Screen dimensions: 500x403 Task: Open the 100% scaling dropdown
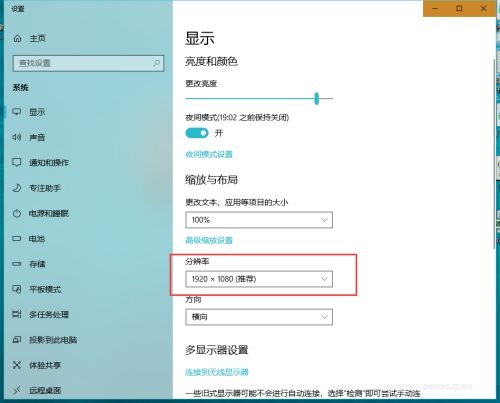click(259, 220)
